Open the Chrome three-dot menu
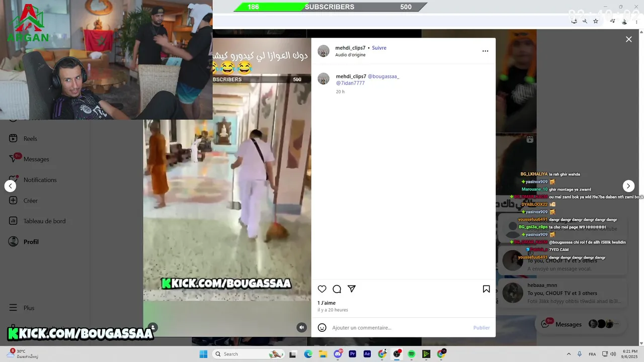 click(x=636, y=21)
